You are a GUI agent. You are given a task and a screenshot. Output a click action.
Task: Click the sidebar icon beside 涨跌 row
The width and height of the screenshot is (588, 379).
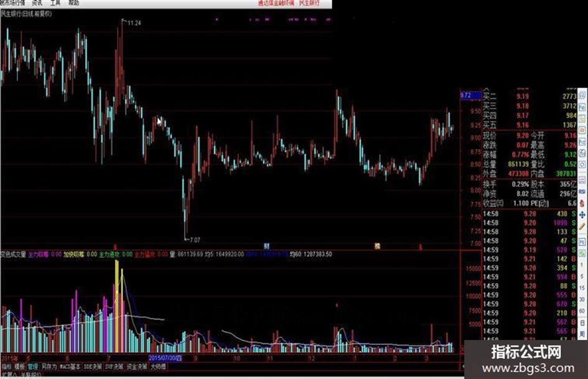tap(582, 142)
